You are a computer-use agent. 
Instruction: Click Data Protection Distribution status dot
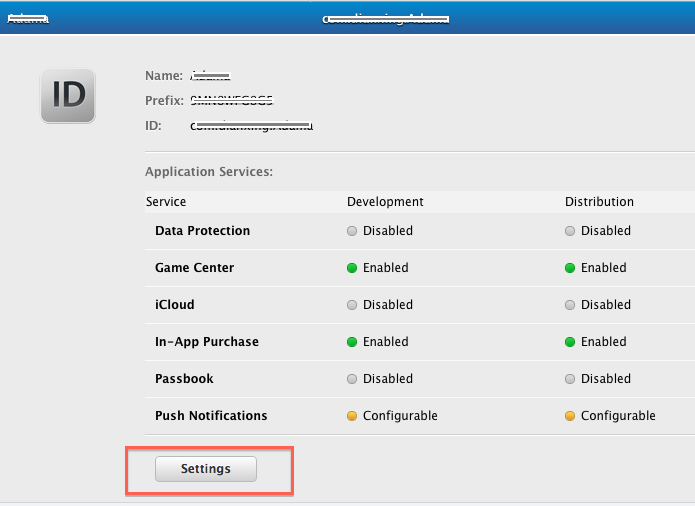(570, 231)
